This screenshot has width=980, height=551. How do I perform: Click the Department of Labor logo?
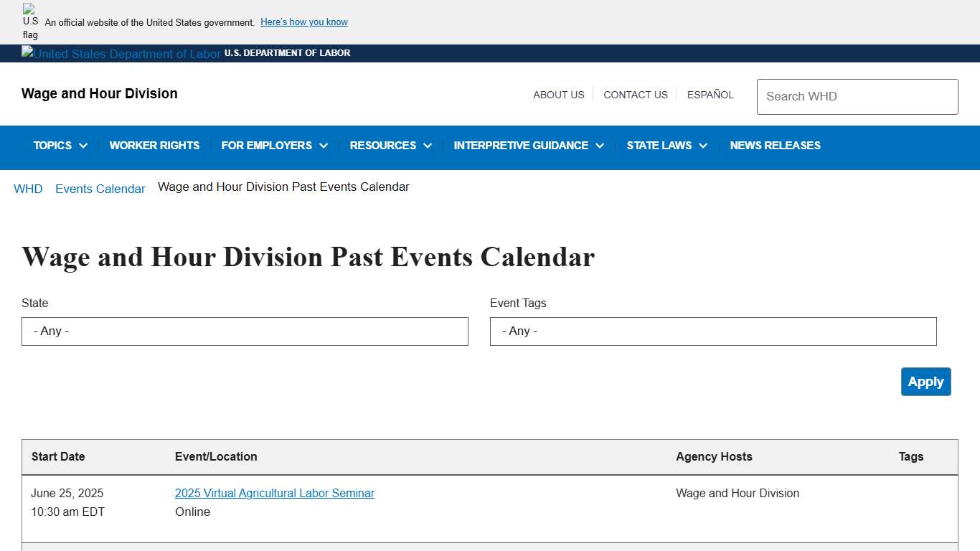[x=121, y=53]
